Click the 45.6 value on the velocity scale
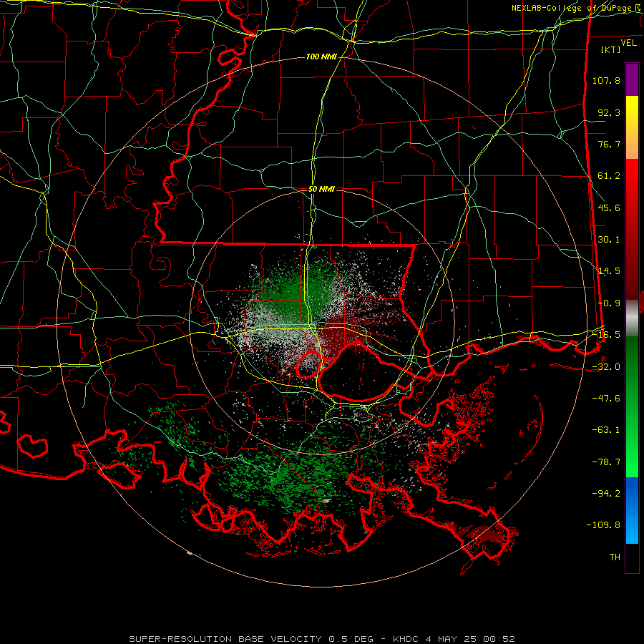The height and width of the screenshot is (644, 644). click(609, 208)
